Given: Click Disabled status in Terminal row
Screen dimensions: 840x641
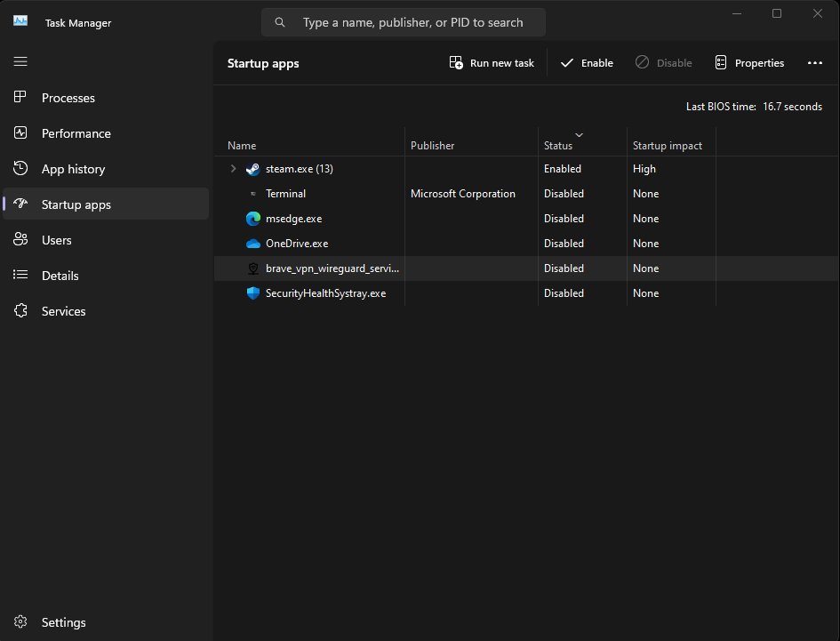Looking at the screenshot, I should [564, 194].
